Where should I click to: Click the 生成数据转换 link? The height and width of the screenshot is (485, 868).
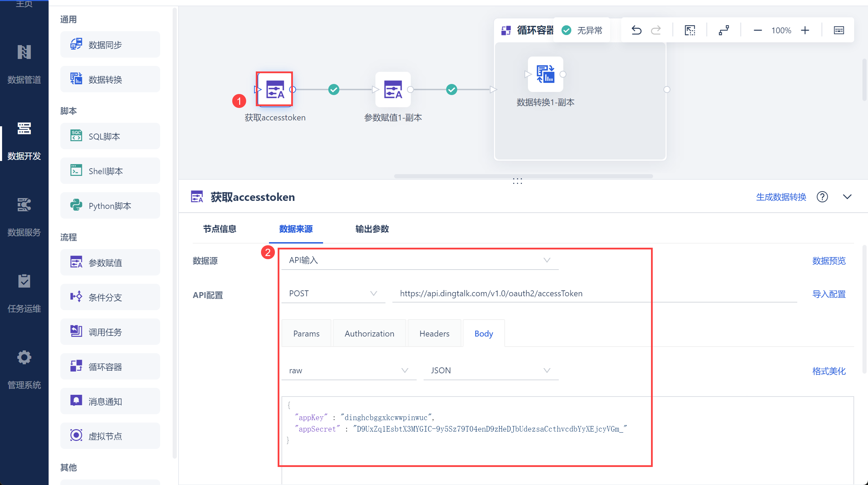click(x=781, y=197)
